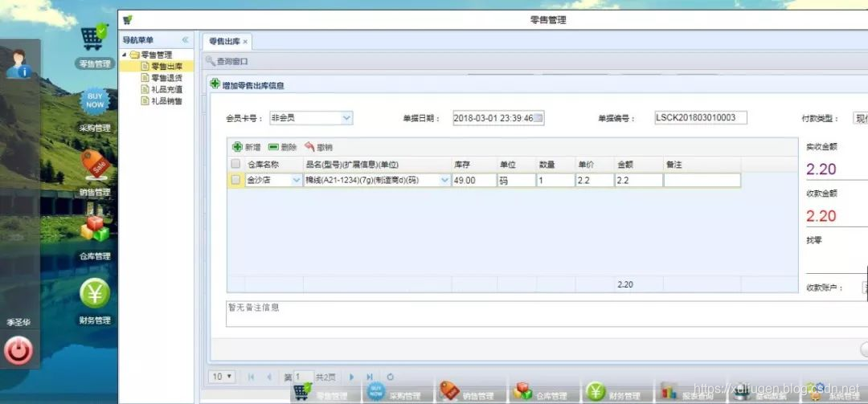Launch 销售管理 sale tag icon
This screenshot has height=404, width=868.
[94, 166]
